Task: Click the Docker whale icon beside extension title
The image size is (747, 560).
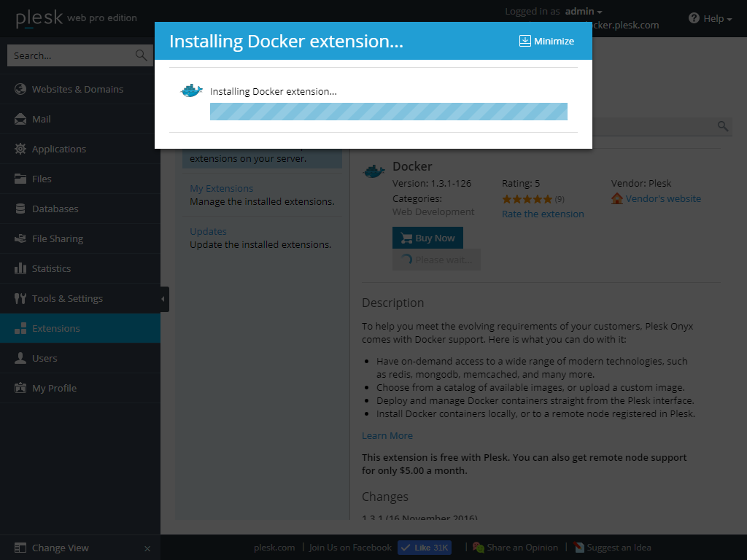Action: [374, 171]
